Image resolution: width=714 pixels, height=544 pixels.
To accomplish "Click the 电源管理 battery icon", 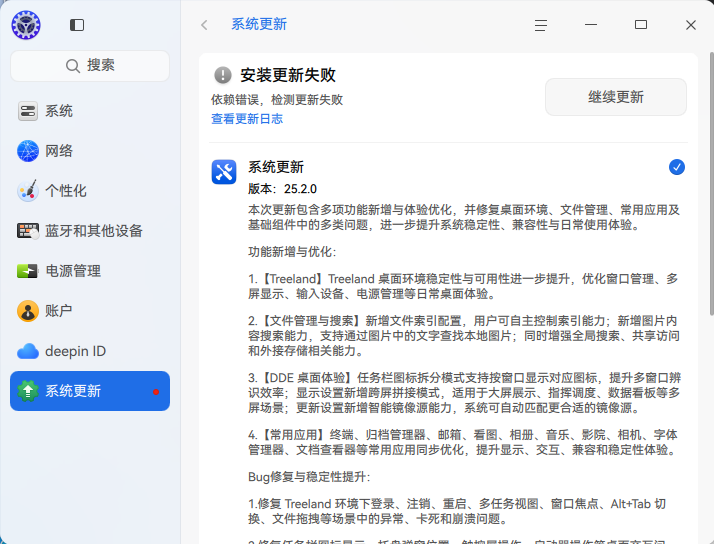I will pos(28,271).
